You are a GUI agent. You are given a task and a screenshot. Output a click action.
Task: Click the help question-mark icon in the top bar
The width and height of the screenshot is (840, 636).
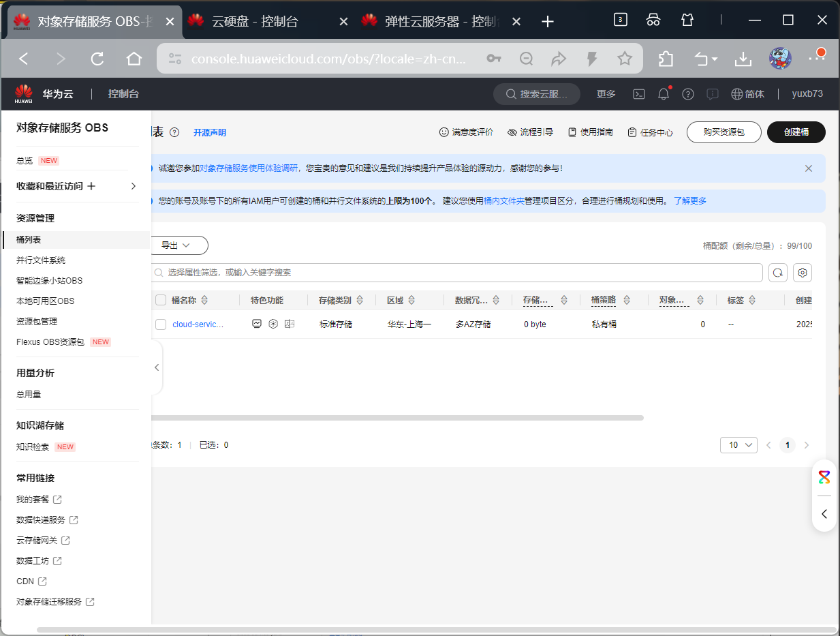coord(688,94)
